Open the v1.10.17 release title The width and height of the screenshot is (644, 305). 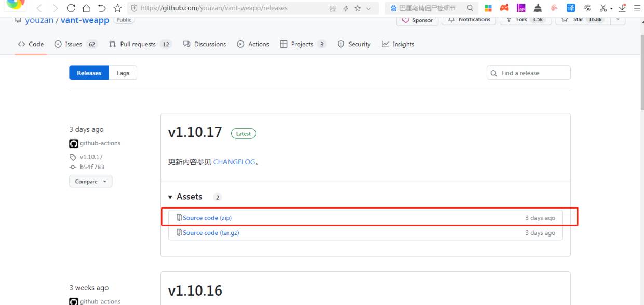195,133
